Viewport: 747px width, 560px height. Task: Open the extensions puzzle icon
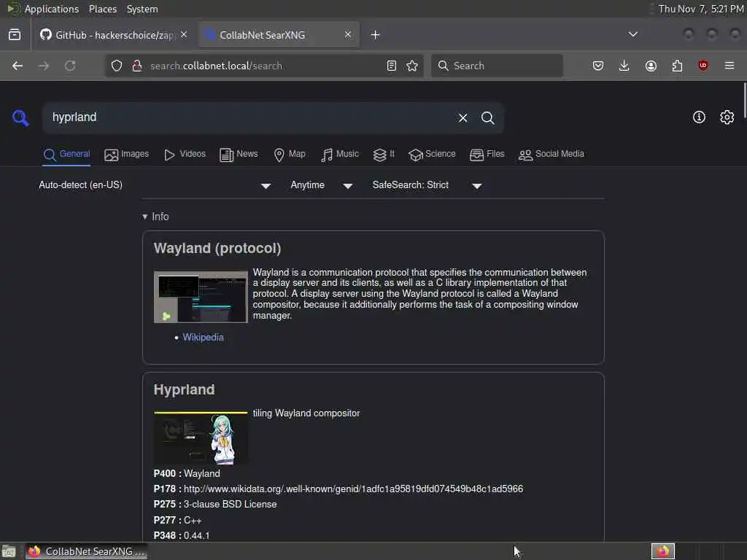pos(677,66)
